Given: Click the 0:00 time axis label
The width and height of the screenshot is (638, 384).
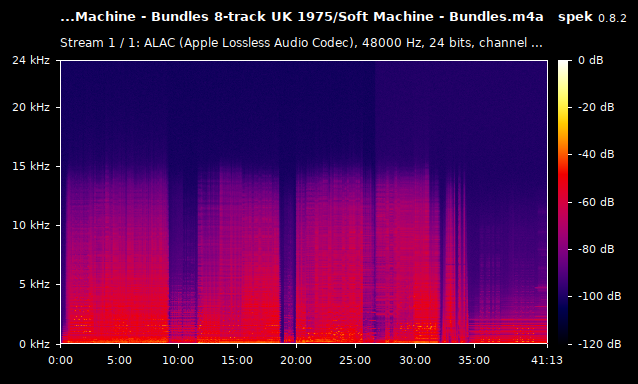Looking at the screenshot, I should (x=60, y=360).
